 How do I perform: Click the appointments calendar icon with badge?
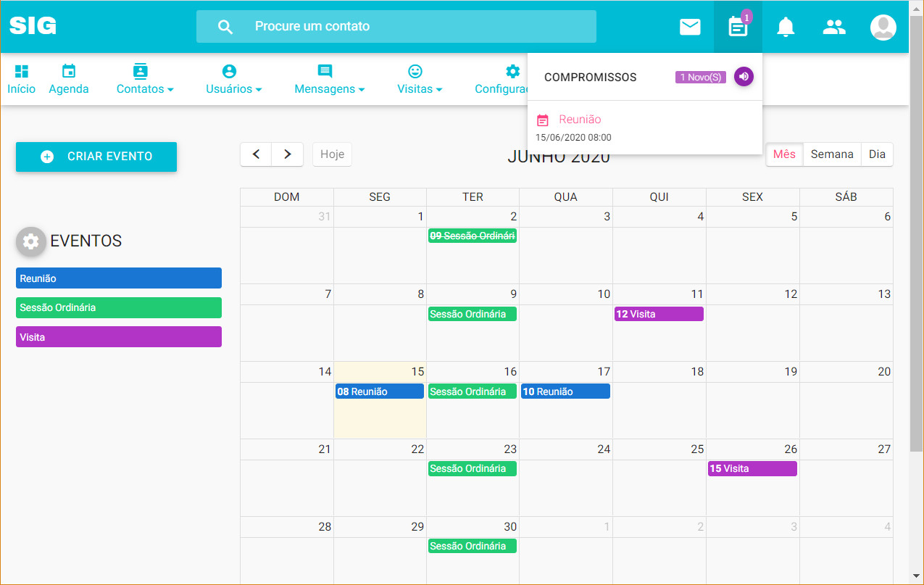coord(738,27)
